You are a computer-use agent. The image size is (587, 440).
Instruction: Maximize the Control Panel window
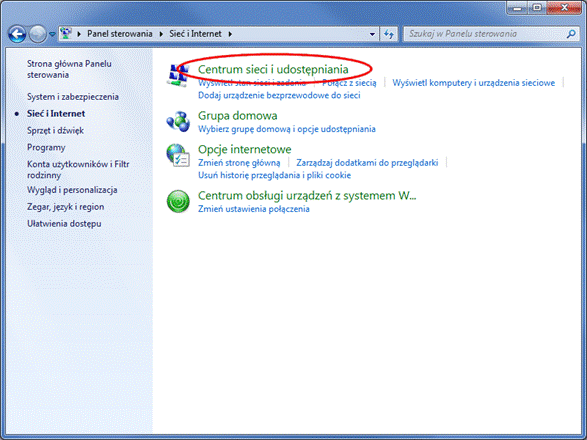(537, 8)
